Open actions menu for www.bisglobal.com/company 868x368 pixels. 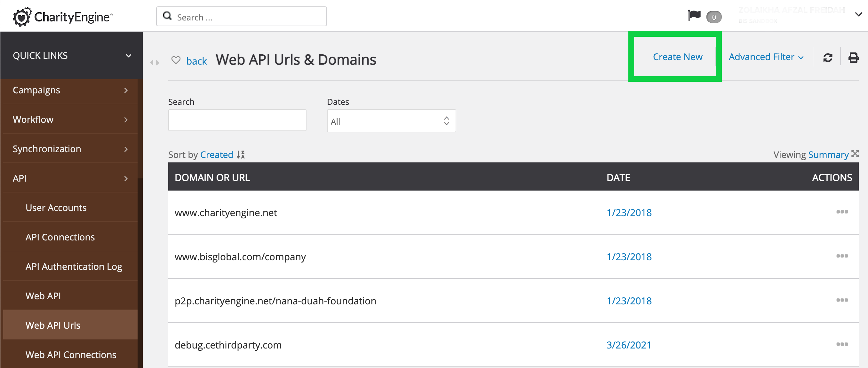point(842,256)
